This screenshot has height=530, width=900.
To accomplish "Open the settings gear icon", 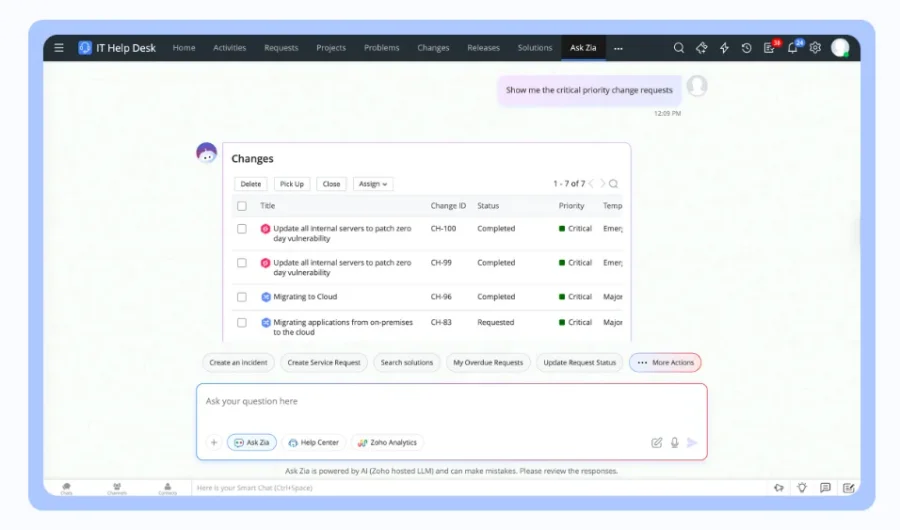I will (815, 48).
